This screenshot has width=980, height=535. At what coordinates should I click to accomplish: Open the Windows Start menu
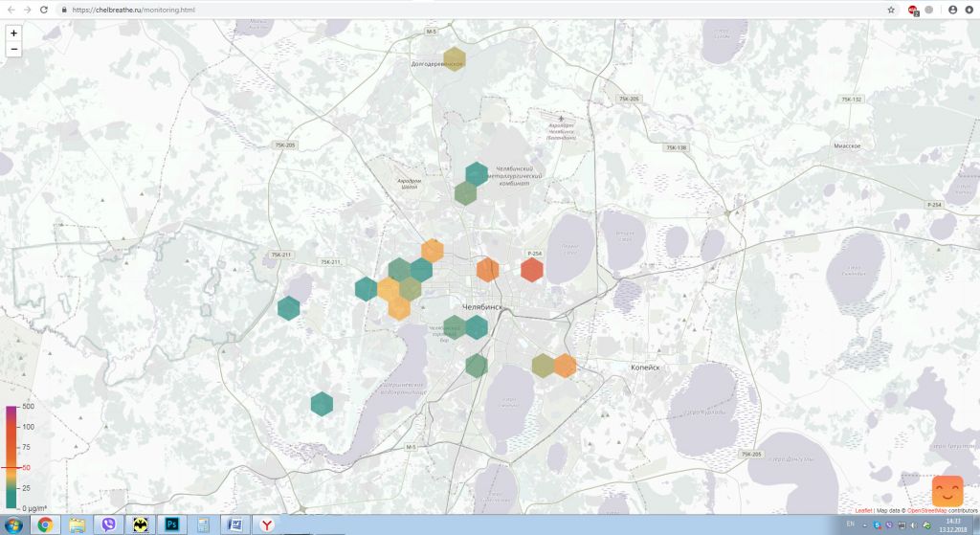coord(11,525)
